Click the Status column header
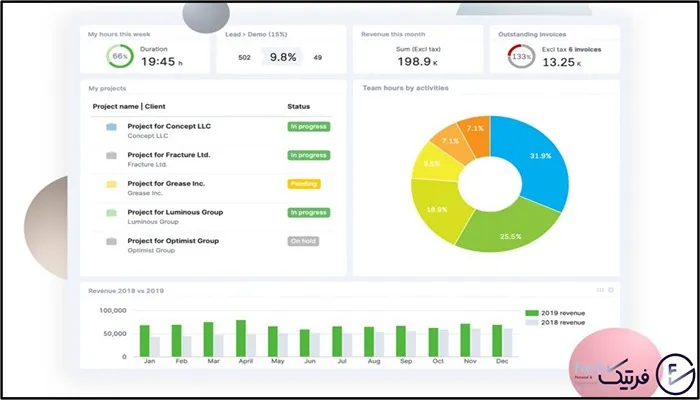700x400 pixels. (x=298, y=107)
